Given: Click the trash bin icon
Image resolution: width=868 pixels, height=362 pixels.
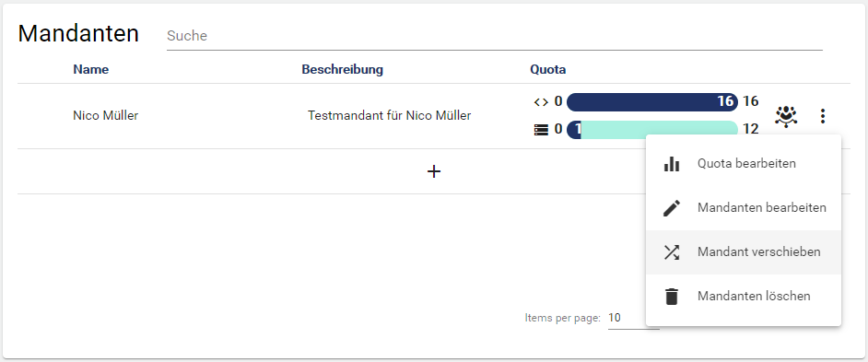Looking at the screenshot, I should point(672,296).
